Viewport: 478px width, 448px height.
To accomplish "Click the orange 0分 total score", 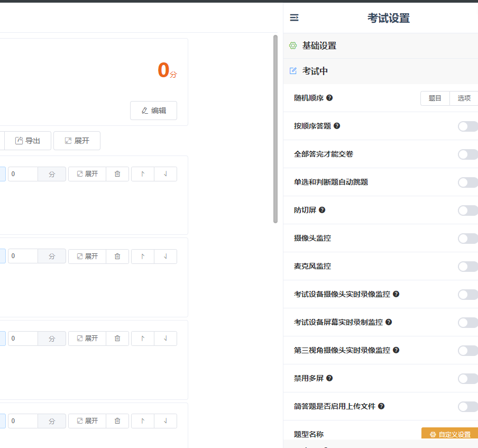I will [x=167, y=70].
